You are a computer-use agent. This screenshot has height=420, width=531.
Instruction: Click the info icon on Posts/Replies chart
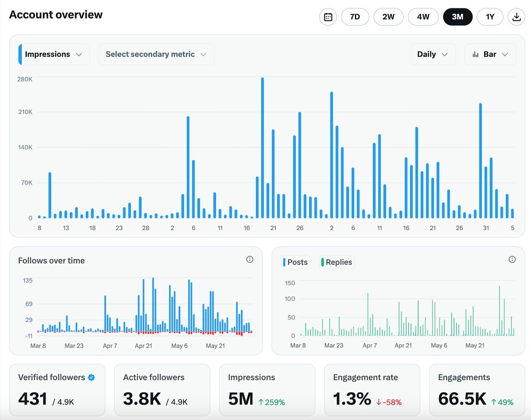[x=512, y=260]
